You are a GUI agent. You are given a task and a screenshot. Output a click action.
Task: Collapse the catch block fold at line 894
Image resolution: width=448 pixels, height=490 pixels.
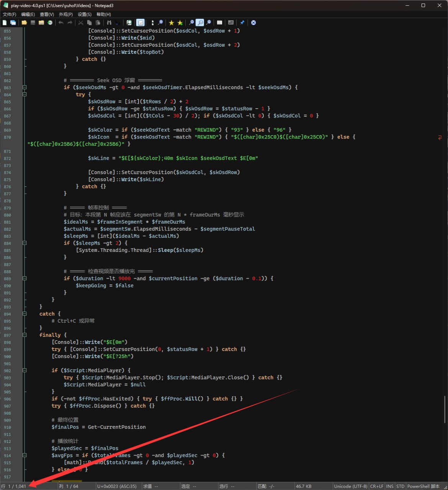click(x=25, y=314)
